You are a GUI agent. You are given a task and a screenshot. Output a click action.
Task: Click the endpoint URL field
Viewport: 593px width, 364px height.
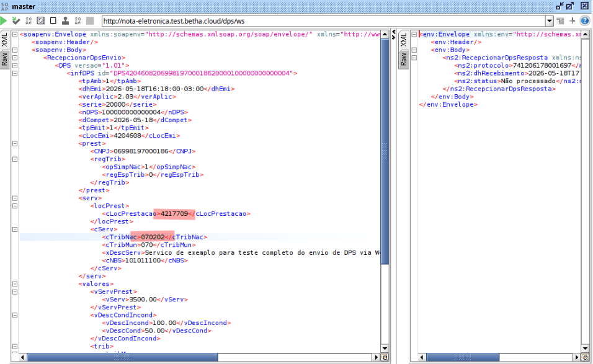point(323,21)
